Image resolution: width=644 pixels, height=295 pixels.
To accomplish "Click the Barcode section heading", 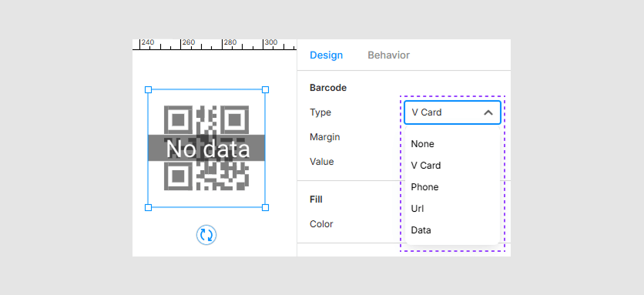I will pyautogui.click(x=328, y=88).
